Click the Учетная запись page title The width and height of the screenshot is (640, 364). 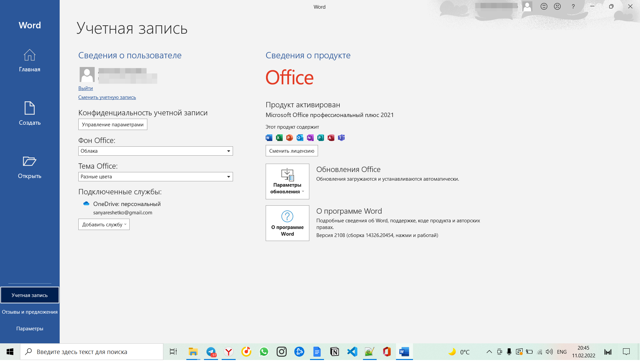(x=132, y=28)
